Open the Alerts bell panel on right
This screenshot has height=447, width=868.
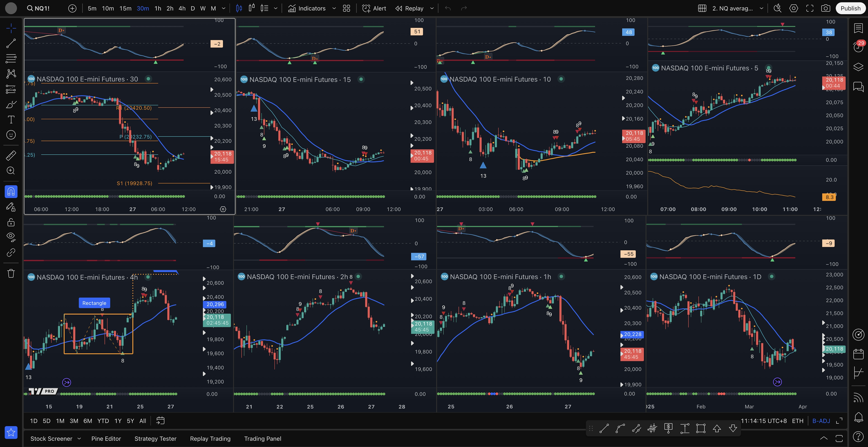858,417
